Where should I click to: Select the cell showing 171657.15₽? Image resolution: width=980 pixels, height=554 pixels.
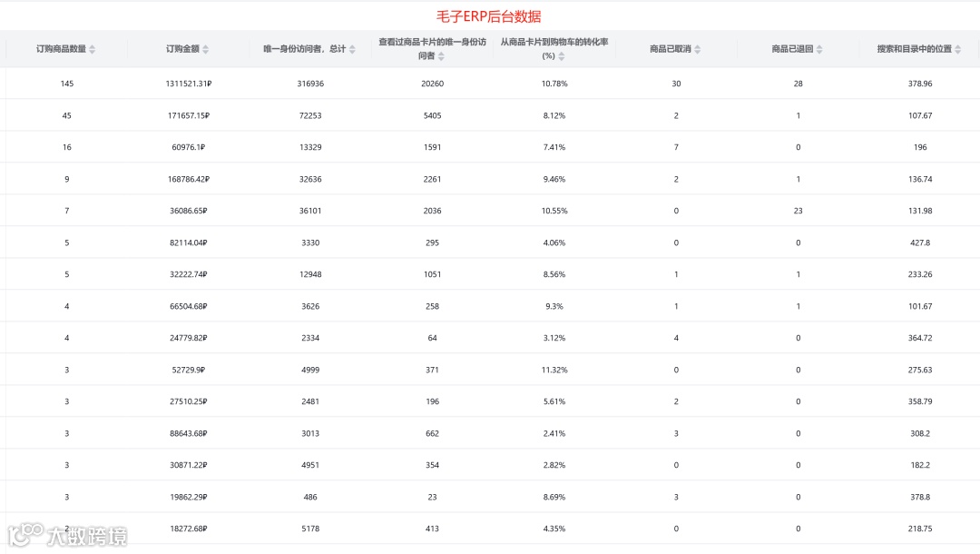click(x=189, y=115)
